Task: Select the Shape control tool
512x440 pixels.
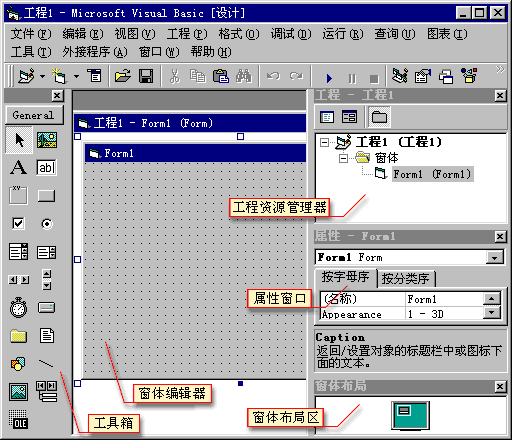Action: pyautogui.click(x=18, y=364)
